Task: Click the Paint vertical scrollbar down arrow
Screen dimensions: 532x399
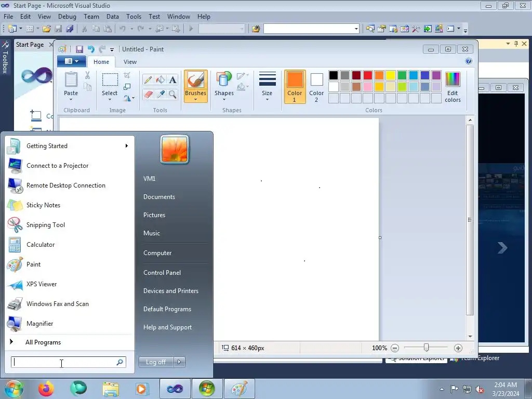Action: (x=470, y=336)
